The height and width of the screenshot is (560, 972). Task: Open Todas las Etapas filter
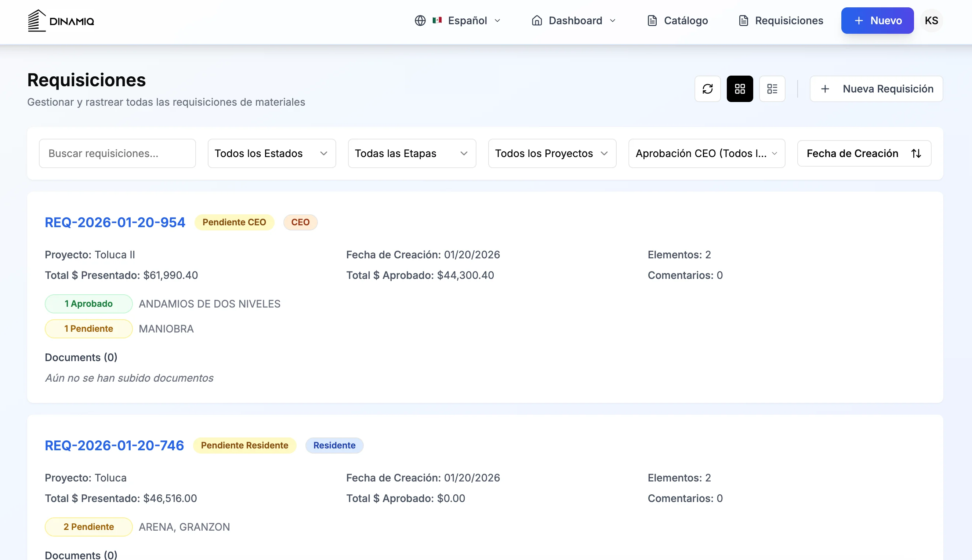[412, 153]
